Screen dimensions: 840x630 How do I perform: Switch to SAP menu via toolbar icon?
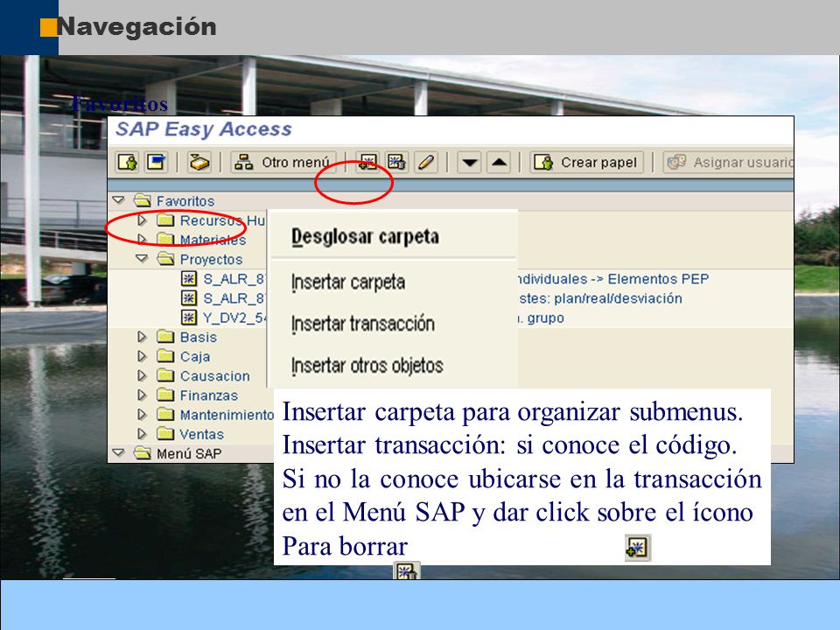click(157, 162)
